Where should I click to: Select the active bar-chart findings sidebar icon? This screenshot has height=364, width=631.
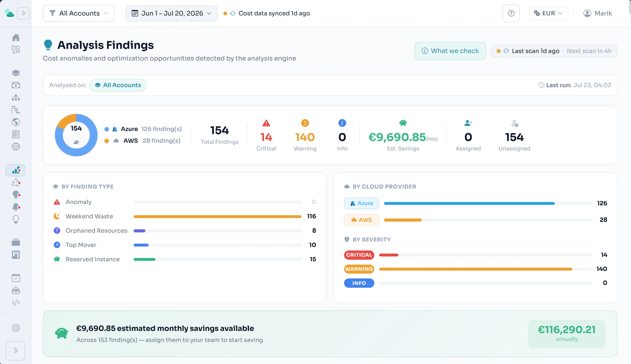pos(16,170)
